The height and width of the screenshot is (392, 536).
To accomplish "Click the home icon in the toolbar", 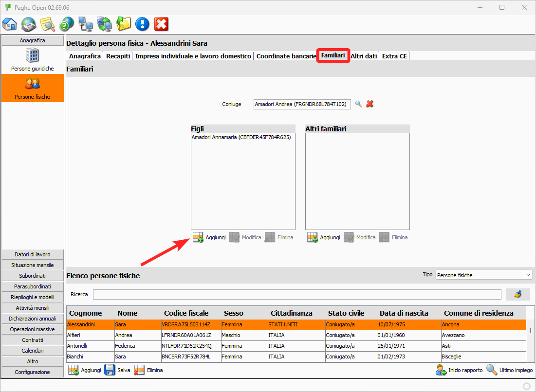I will click(x=10, y=24).
